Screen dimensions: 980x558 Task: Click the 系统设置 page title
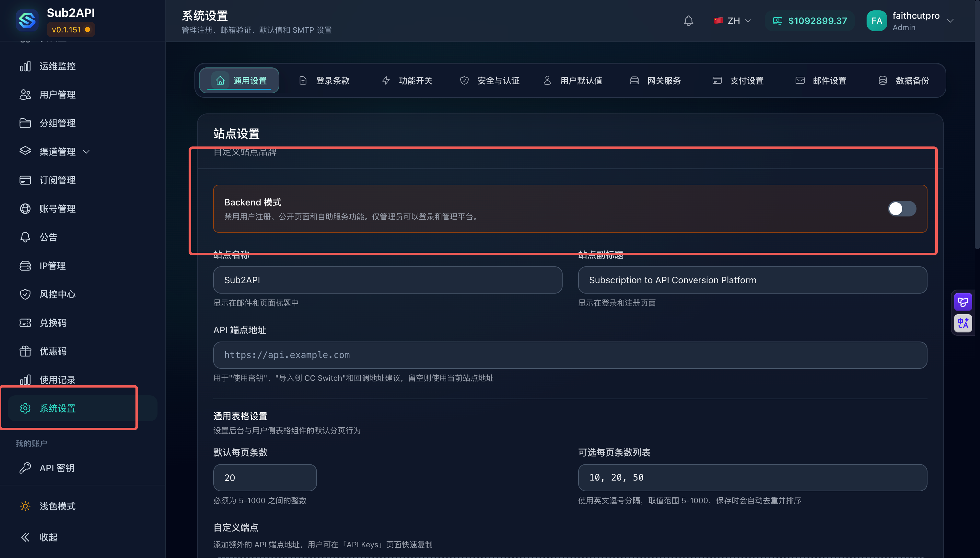click(x=205, y=16)
